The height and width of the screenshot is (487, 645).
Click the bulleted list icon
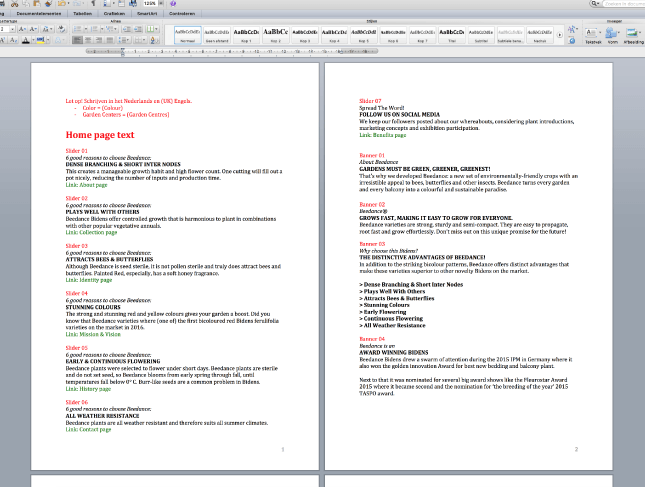point(77,29)
